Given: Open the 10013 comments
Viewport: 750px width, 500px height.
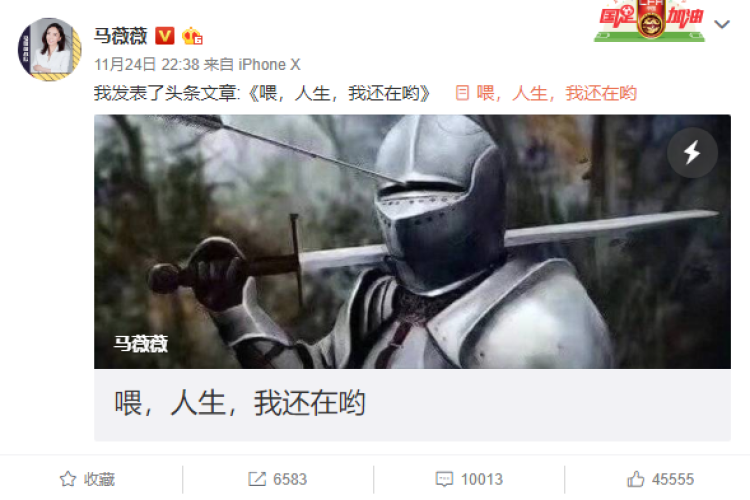Looking at the screenshot, I should click(x=482, y=479).
